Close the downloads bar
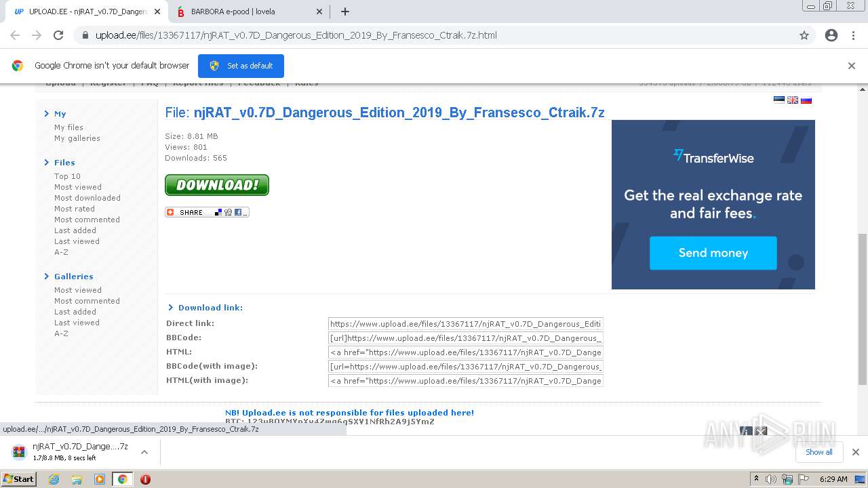This screenshot has width=868, height=488. click(855, 452)
